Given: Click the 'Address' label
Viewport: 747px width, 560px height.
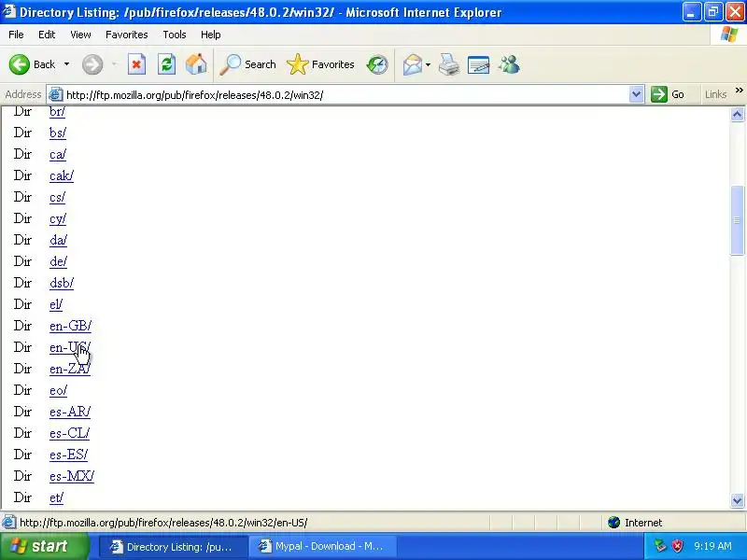Looking at the screenshot, I should (x=22, y=94).
